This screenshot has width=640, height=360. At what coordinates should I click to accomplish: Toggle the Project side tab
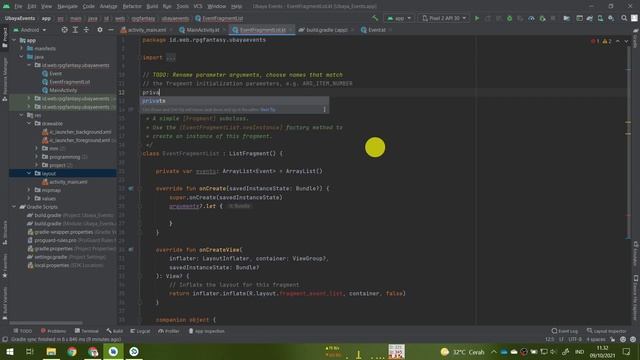tap(4, 38)
